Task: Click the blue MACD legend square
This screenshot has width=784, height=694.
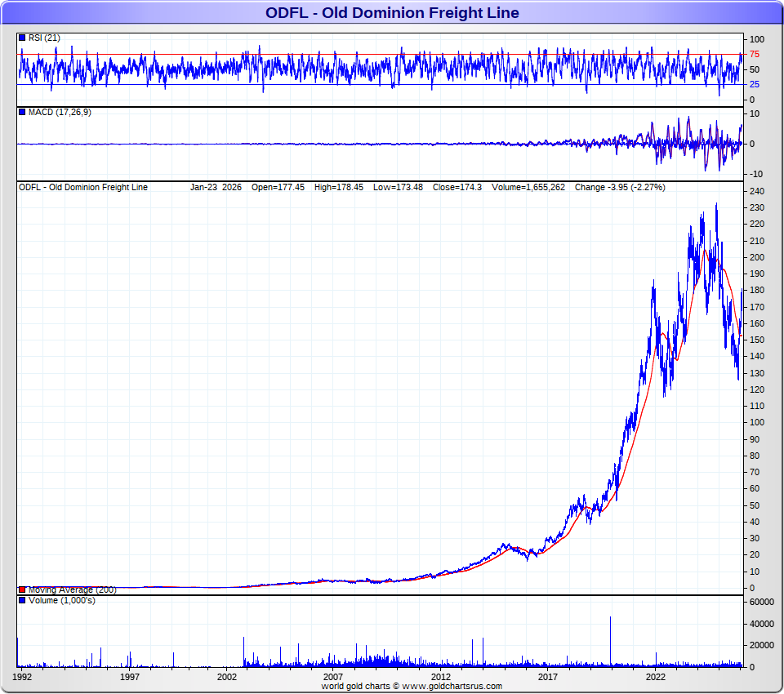Action: 22,112
